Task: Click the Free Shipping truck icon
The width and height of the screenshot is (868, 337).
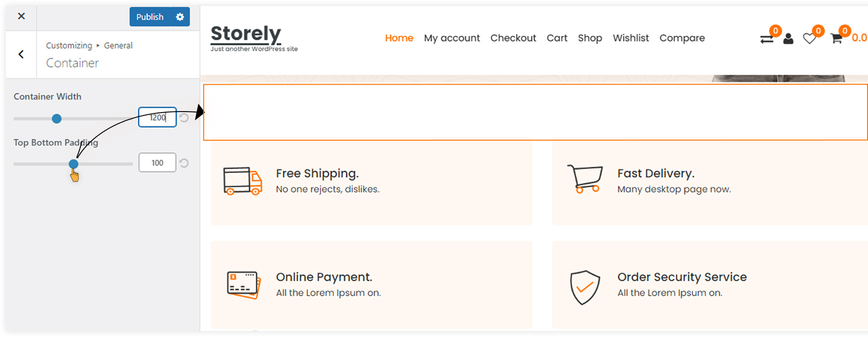Action: 243,181
